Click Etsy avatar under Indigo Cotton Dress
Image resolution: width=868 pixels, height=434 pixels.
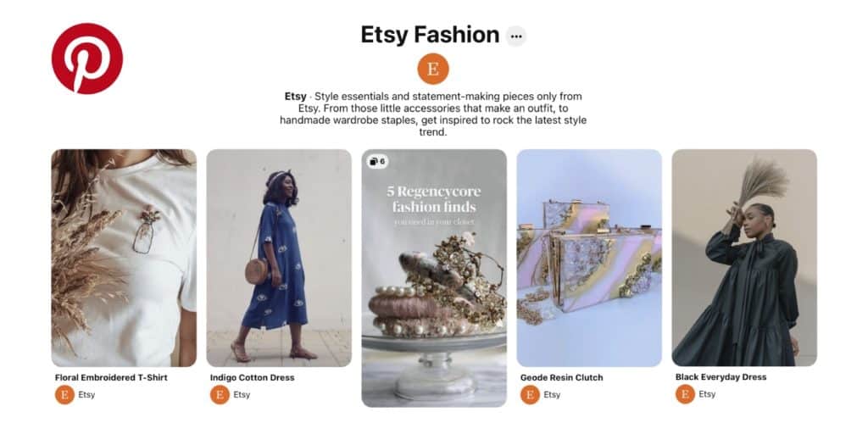tap(220, 395)
